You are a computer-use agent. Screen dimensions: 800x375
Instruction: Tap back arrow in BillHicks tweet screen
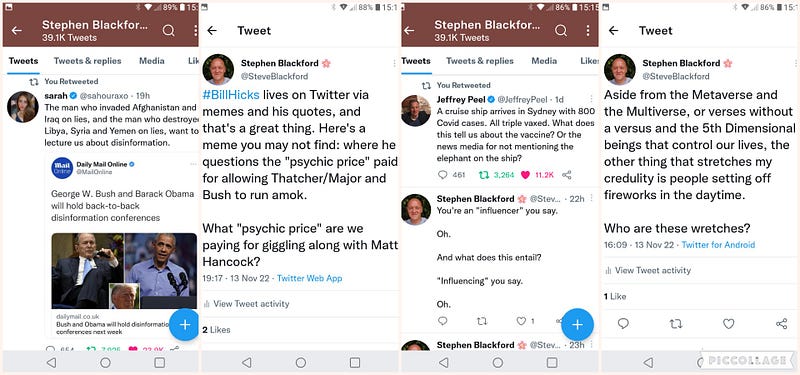click(212, 31)
